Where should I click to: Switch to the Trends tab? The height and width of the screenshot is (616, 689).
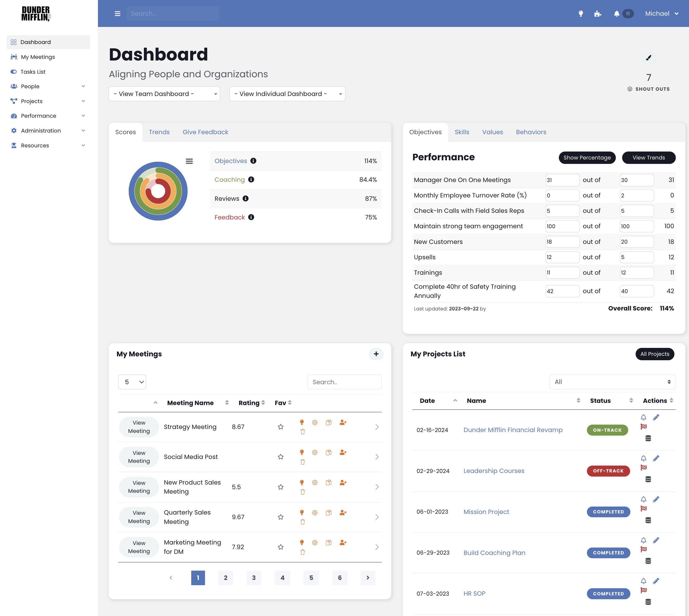(159, 132)
